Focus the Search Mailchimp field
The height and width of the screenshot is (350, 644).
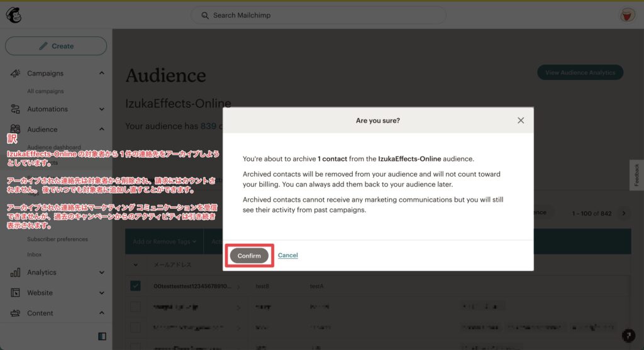(x=318, y=15)
